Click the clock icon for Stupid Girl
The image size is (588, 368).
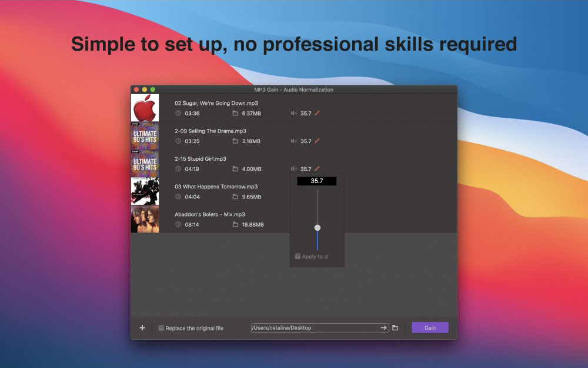(178, 168)
